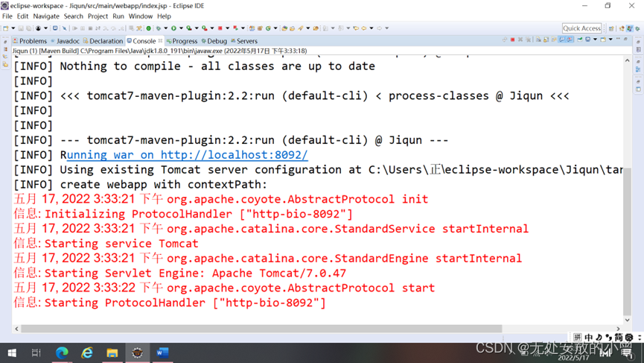Image resolution: width=644 pixels, height=363 pixels.
Task: Click the Skip All Breakpoints icon
Action: pos(65,28)
